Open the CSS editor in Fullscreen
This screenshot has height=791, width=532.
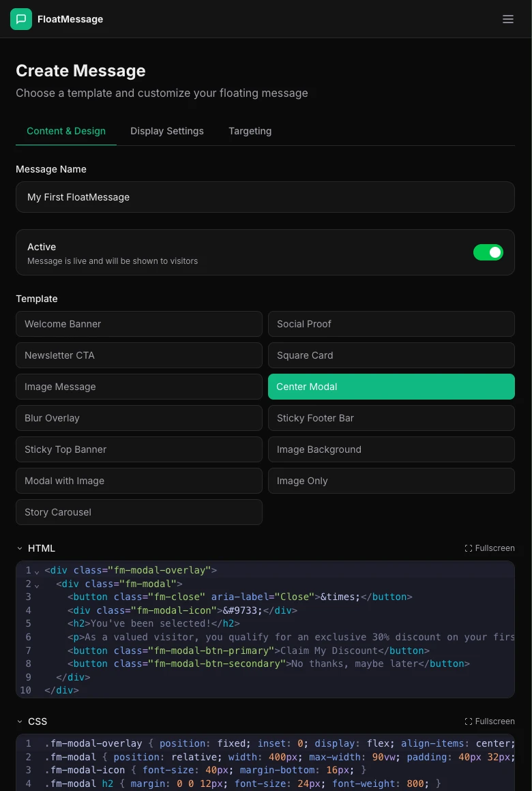489,721
